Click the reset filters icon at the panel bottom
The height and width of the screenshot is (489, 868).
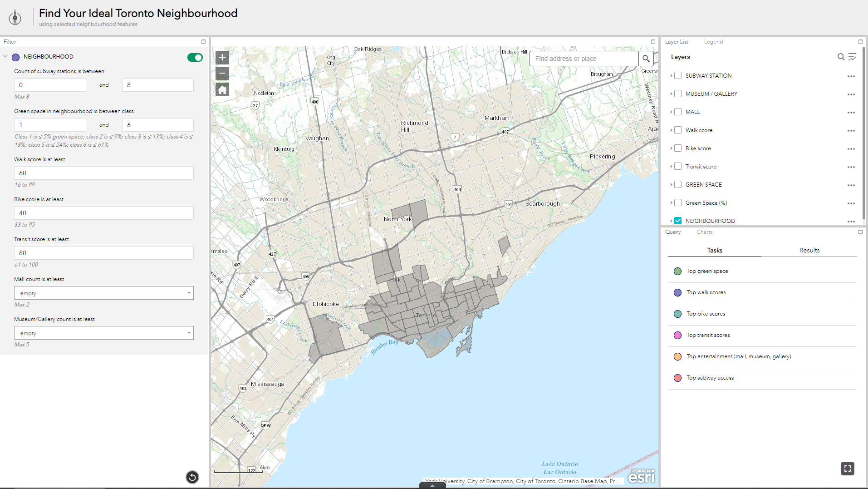pyautogui.click(x=192, y=477)
